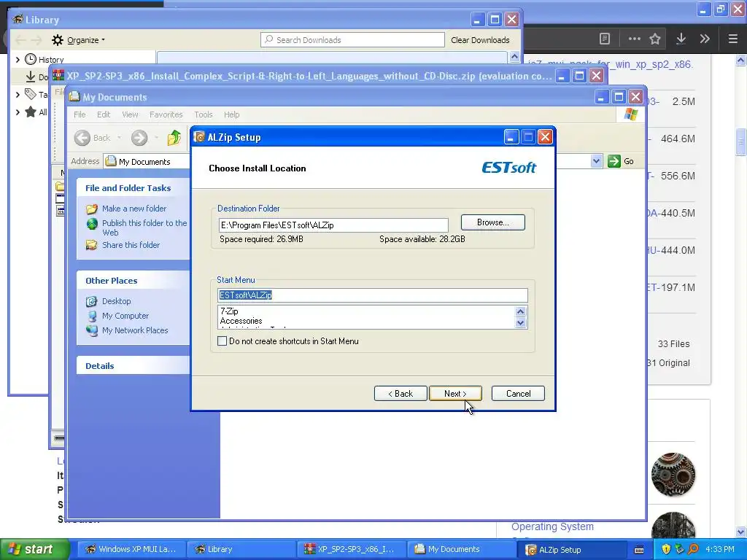This screenshot has height=560, width=747.
Task: Expand browser toolbar overflow chevron
Action: (705, 39)
